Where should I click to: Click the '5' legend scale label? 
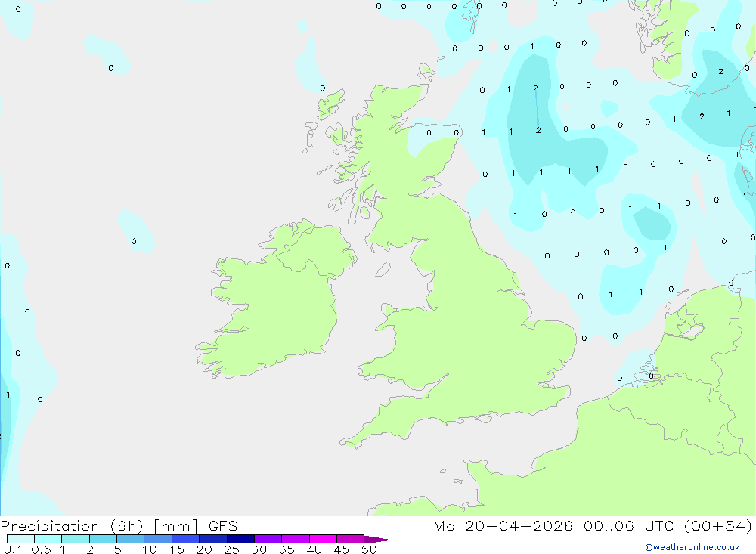point(117,549)
